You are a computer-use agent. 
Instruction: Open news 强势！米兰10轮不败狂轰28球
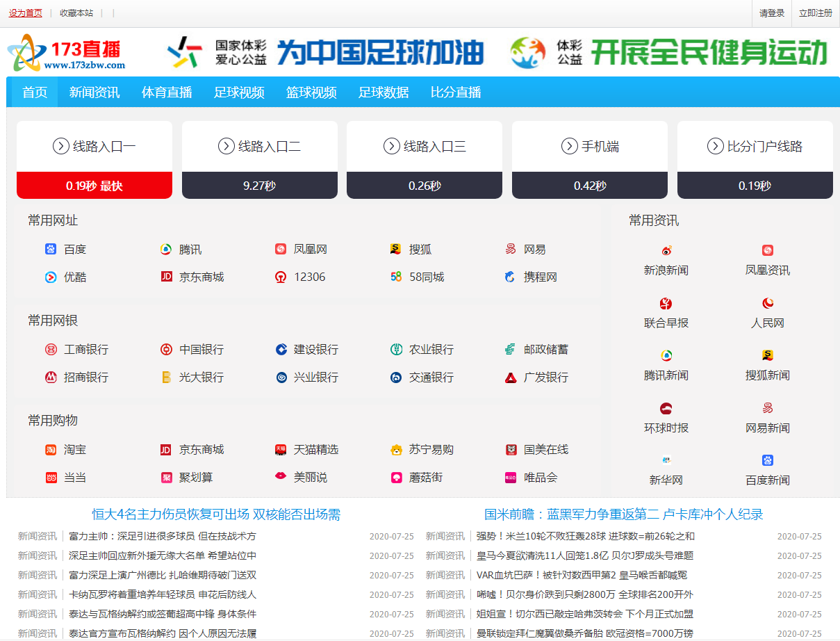[x=586, y=536]
